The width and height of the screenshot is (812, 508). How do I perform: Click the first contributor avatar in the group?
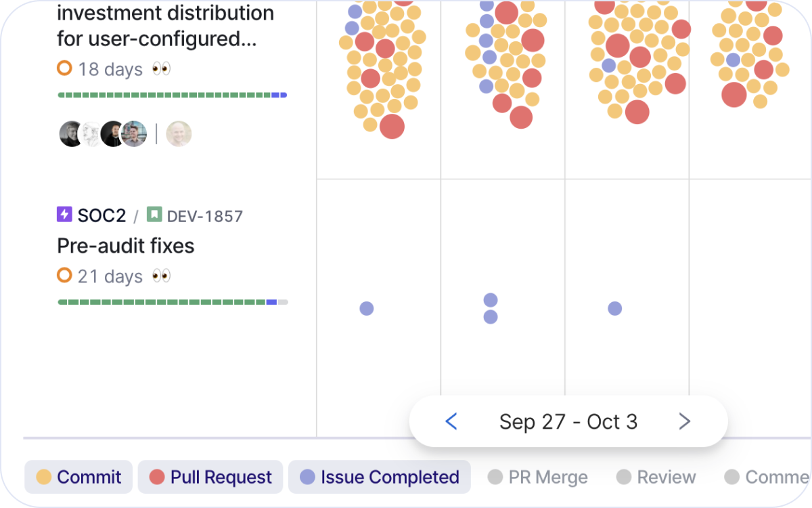pyautogui.click(x=71, y=134)
